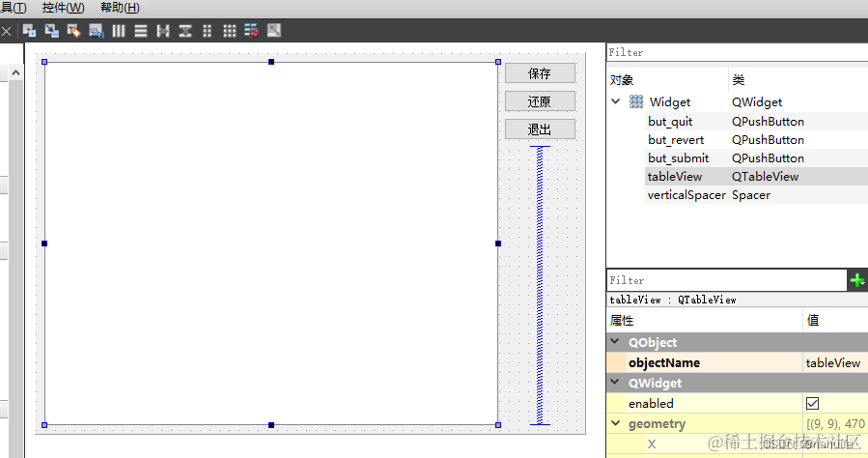Click the X sub-property under geometry
Image resolution: width=868 pixels, height=458 pixels.
click(652, 444)
